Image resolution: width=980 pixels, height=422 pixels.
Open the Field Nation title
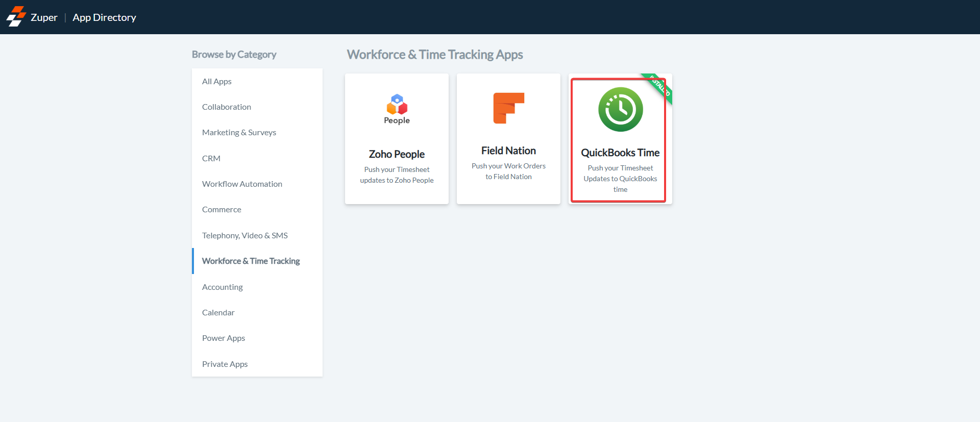(508, 151)
